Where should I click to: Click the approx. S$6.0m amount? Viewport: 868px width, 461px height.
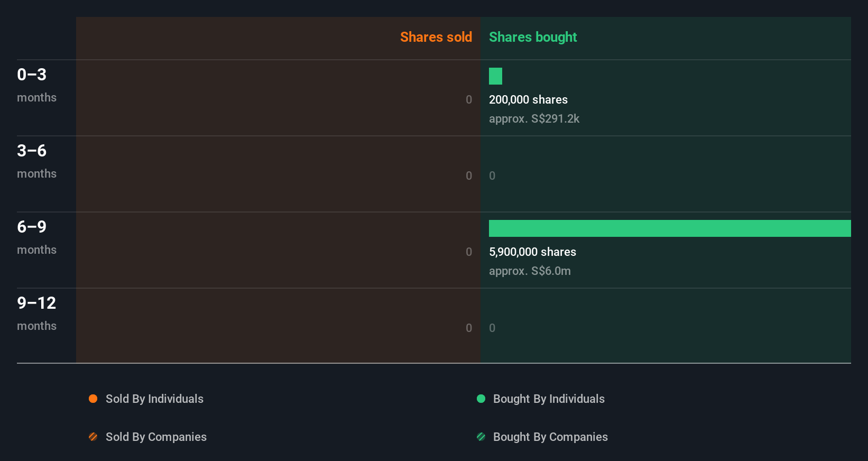click(x=530, y=271)
